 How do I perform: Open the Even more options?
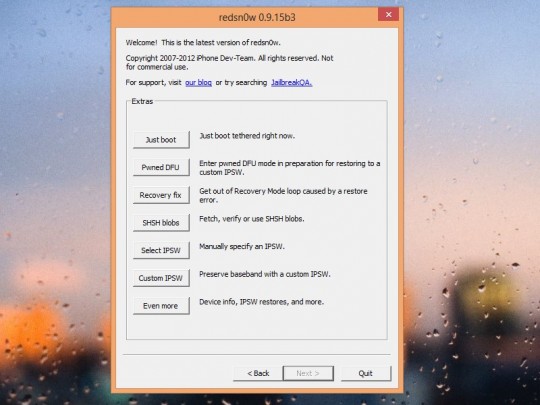(161, 306)
